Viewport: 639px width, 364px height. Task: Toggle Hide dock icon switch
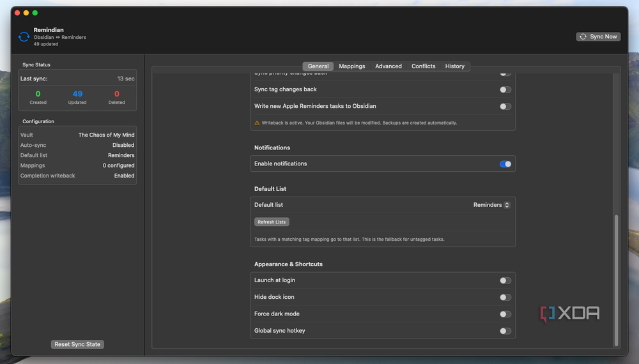tap(505, 297)
